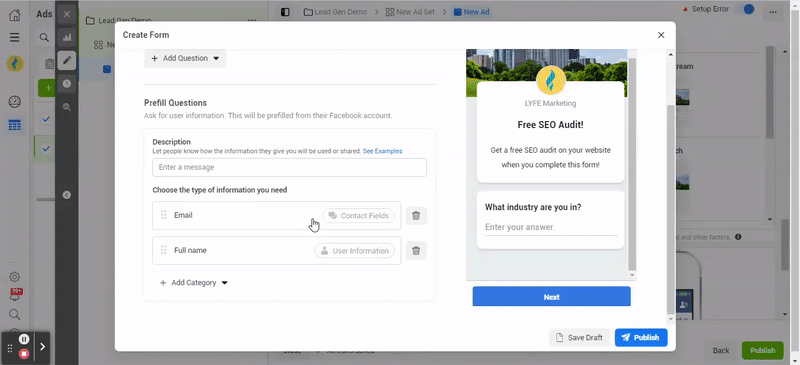Open the hamburger menu in left sidebar
Image resolution: width=800 pixels, height=365 pixels.
[15, 37]
